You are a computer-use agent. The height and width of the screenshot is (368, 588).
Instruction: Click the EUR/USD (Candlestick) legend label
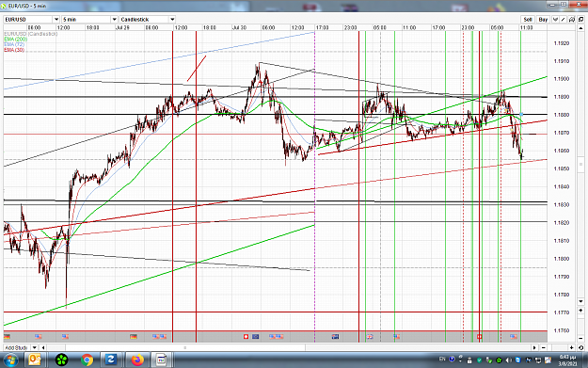pyautogui.click(x=31, y=34)
